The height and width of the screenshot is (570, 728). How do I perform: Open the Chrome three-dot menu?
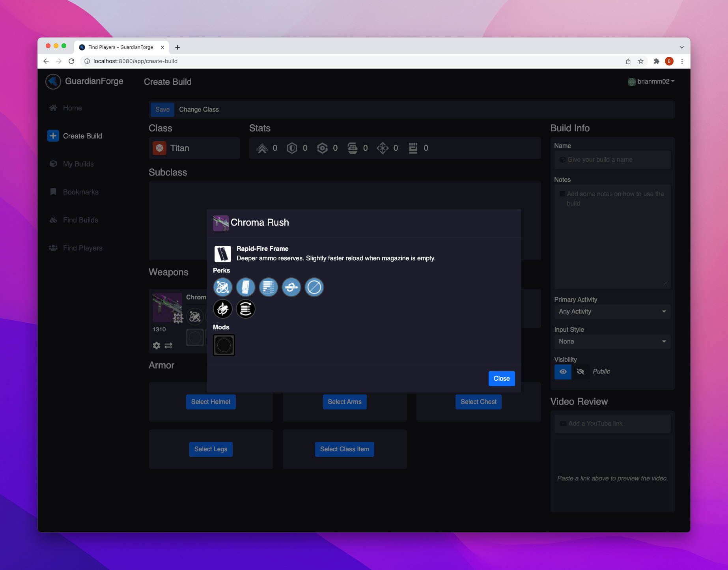click(682, 61)
